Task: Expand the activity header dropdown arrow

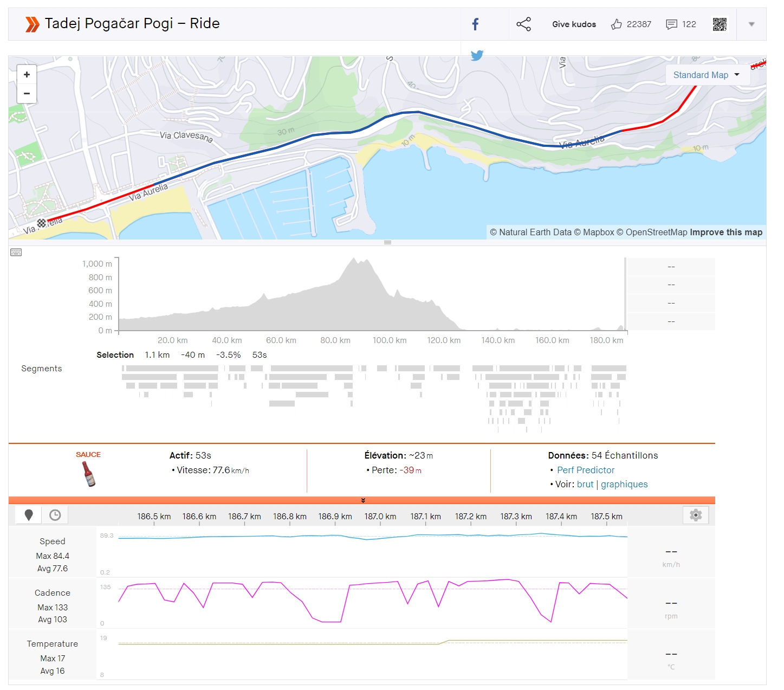Action: [x=751, y=24]
